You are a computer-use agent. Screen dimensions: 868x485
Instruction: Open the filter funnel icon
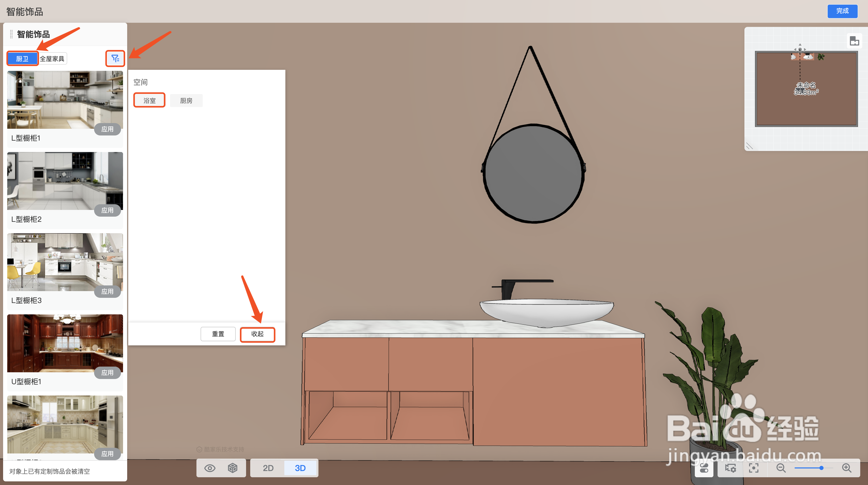(115, 59)
